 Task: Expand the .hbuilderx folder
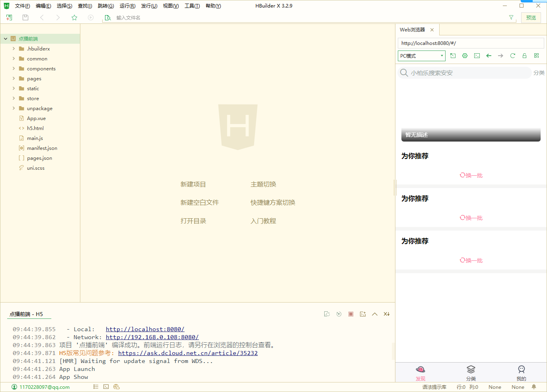(14, 49)
